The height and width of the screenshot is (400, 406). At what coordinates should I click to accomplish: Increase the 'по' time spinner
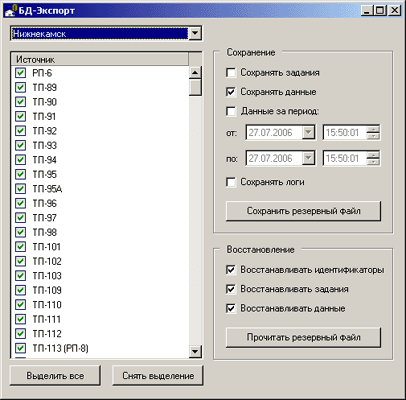point(373,155)
